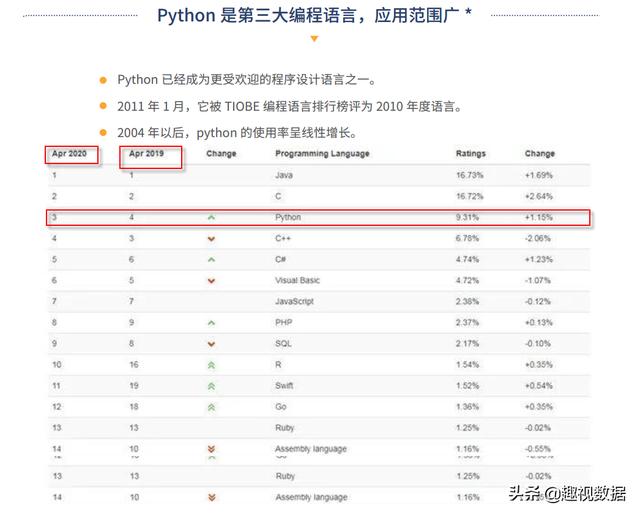Click the Apr 2019 rank '18' in Go row
Screen dimensions: 640x516
coord(134,407)
